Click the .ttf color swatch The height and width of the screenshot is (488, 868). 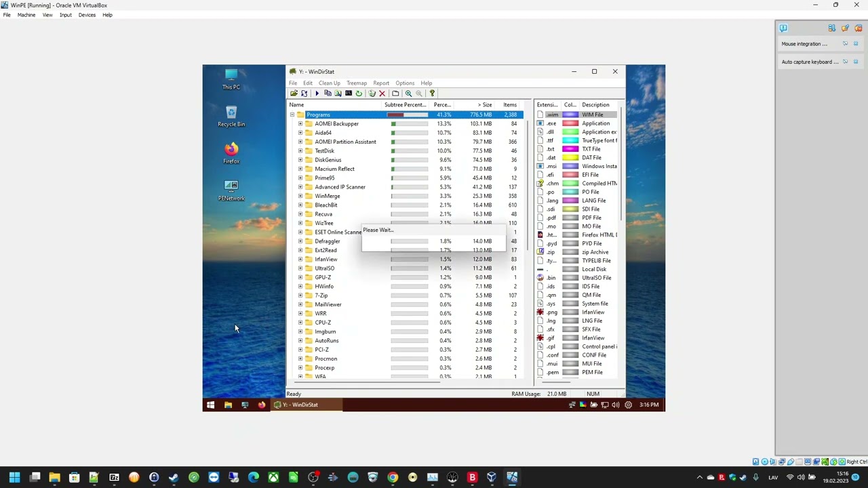(570, 140)
